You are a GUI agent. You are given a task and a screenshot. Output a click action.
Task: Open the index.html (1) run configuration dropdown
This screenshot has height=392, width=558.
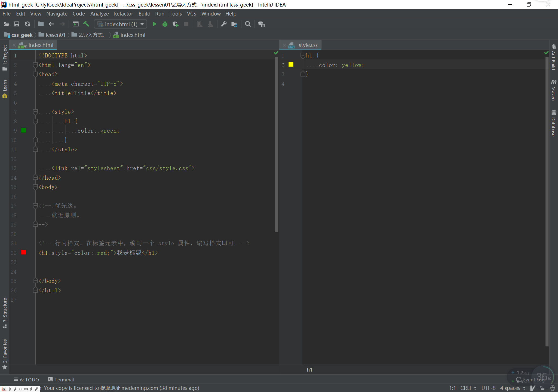[x=121, y=24]
